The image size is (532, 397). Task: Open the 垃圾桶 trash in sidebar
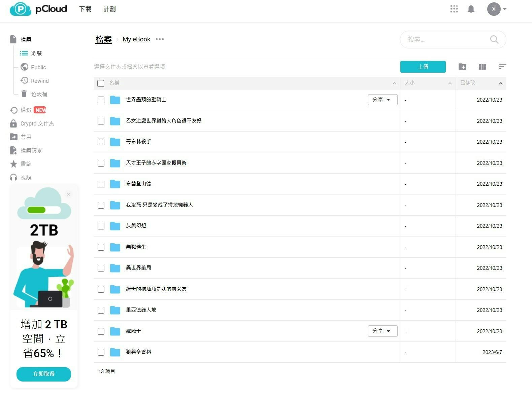[x=39, y=94]
